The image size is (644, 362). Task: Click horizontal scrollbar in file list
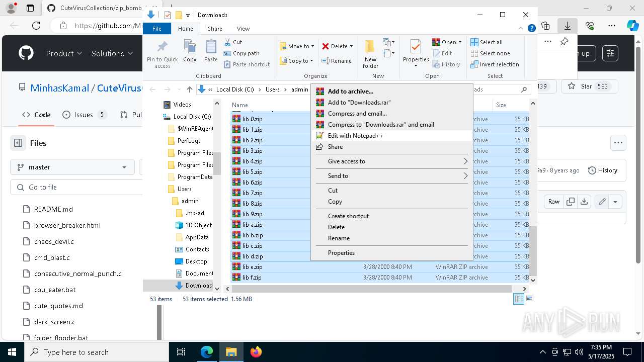coord(373,289)
